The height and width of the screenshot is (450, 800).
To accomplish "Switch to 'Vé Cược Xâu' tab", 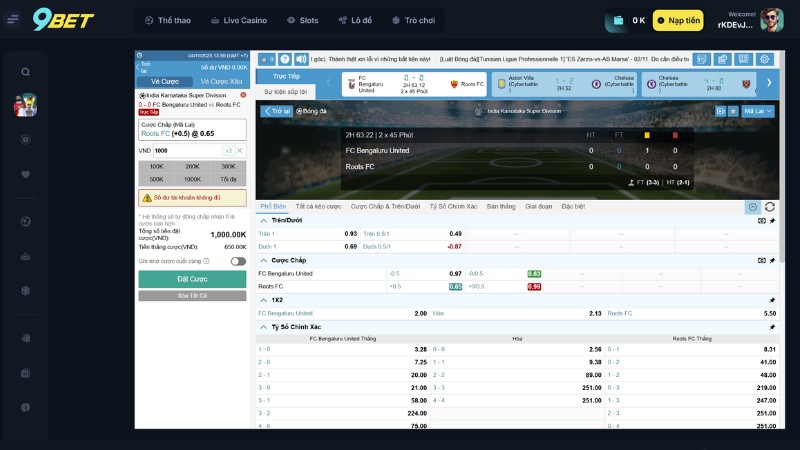I will [x=221, y=81].
